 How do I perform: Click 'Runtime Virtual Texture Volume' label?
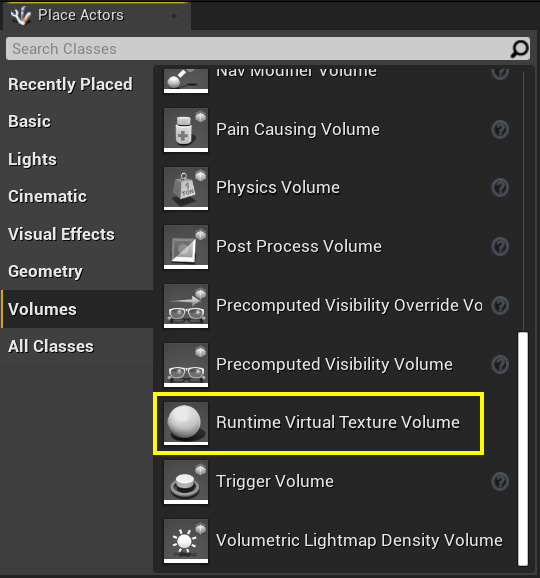click(338, 422)
